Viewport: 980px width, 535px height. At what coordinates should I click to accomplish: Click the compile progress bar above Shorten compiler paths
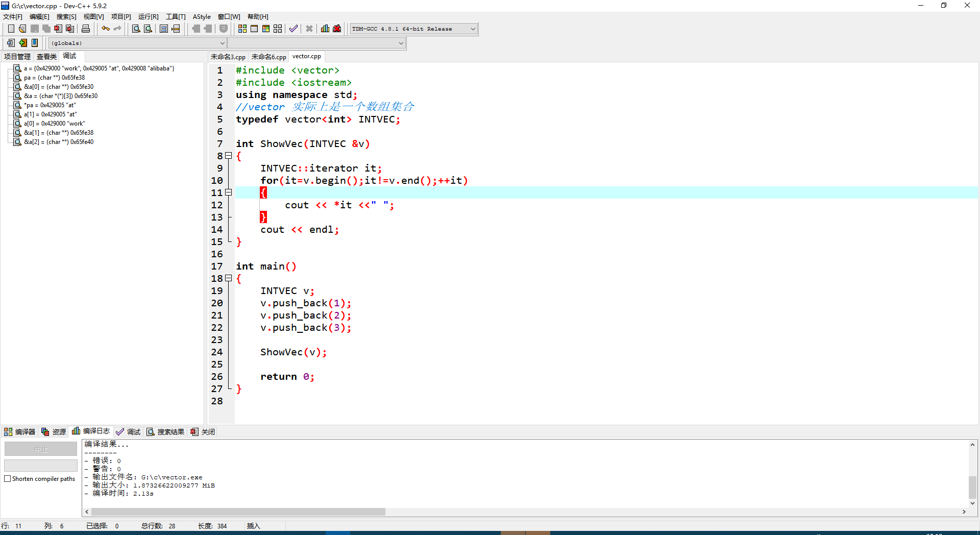tap(41, 466)
